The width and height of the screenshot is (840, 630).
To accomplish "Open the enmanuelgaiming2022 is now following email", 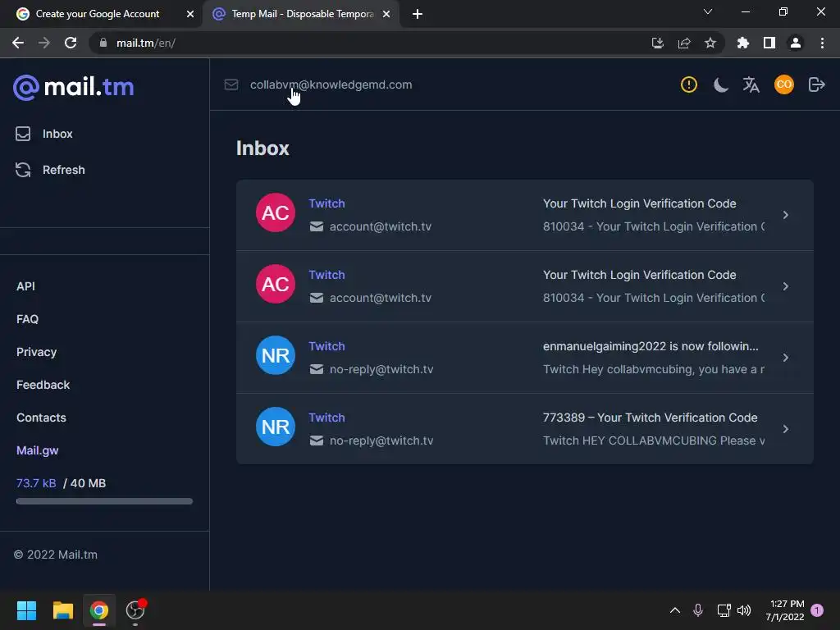I will tap(524, 358).
